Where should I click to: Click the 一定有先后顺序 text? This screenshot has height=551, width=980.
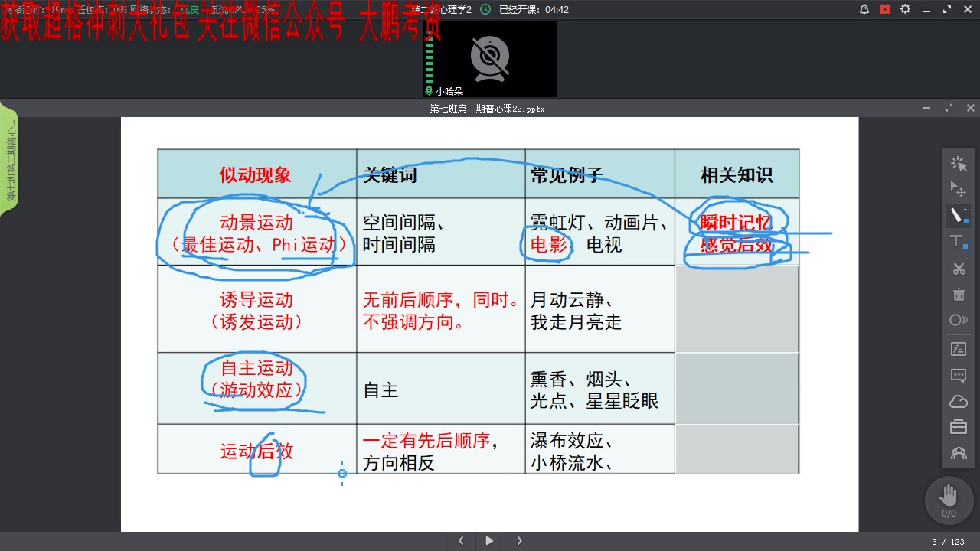(x=426, y=440)
